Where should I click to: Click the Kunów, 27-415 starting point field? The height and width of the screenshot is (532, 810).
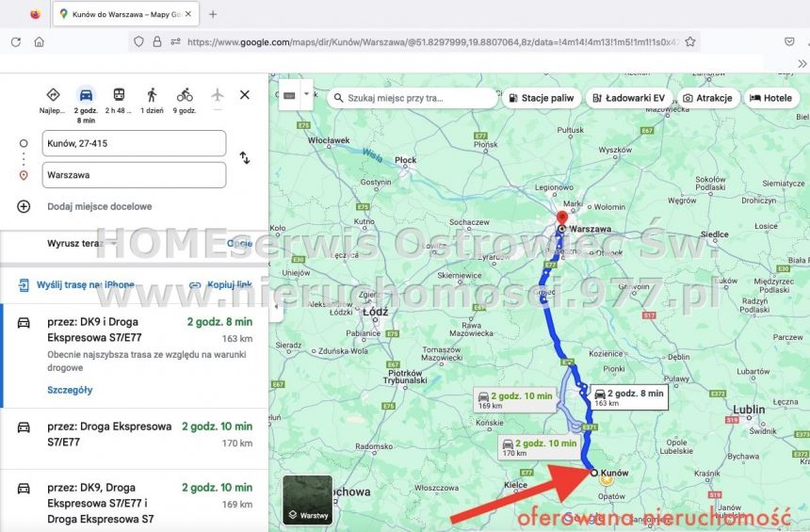[x=134, y=143]
